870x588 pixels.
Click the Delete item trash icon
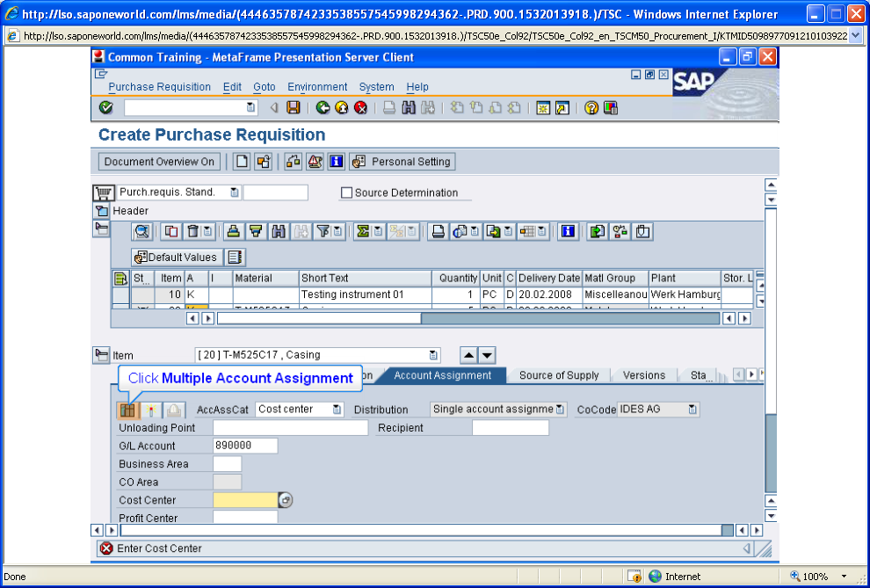[192, 231]
